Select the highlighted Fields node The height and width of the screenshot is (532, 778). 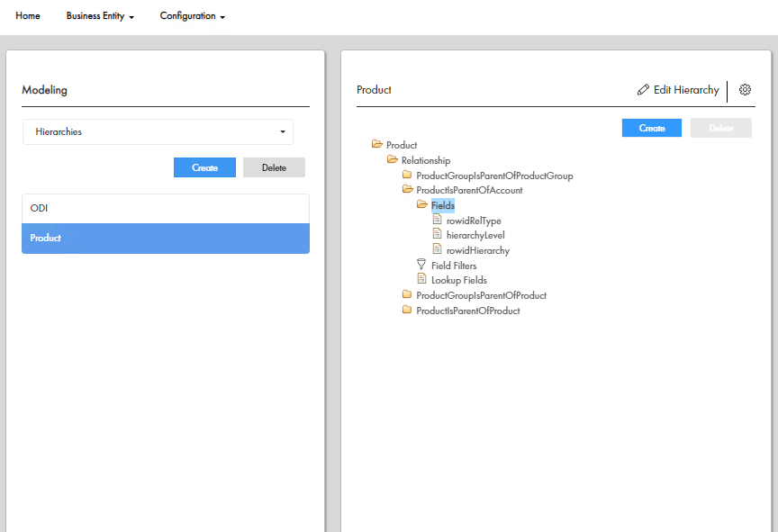point(443,205)
